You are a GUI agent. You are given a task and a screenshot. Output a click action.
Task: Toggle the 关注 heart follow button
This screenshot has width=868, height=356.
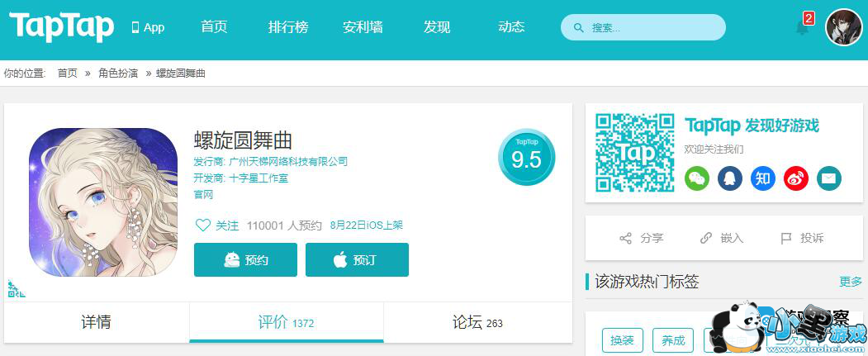click(217, 225)
